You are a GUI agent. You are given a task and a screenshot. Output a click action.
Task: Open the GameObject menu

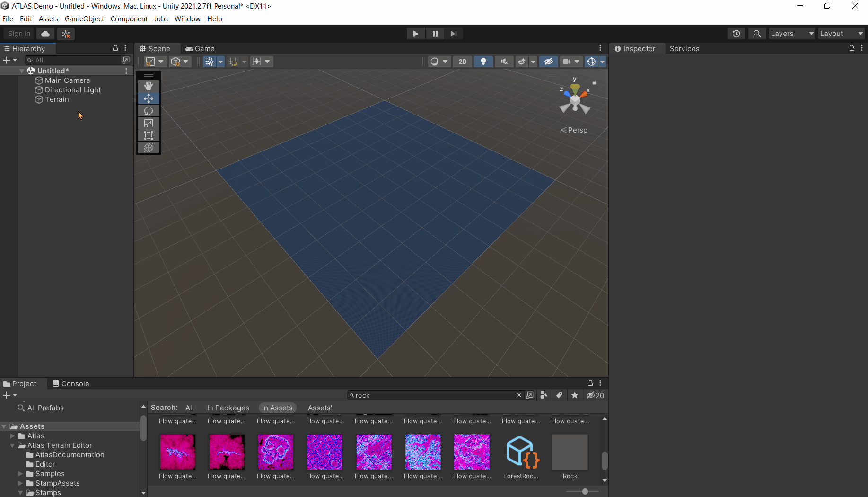click(x=84, y=18)
